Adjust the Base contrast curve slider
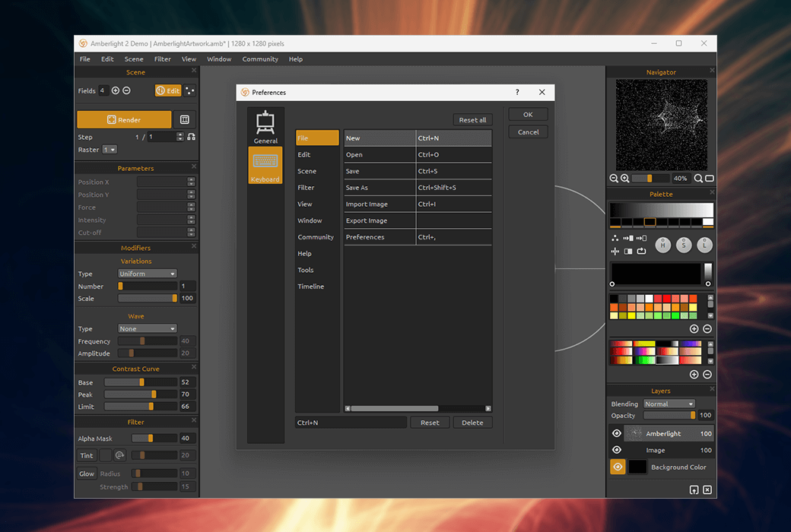The image size is (791, 532). click(x=141, y=382)
